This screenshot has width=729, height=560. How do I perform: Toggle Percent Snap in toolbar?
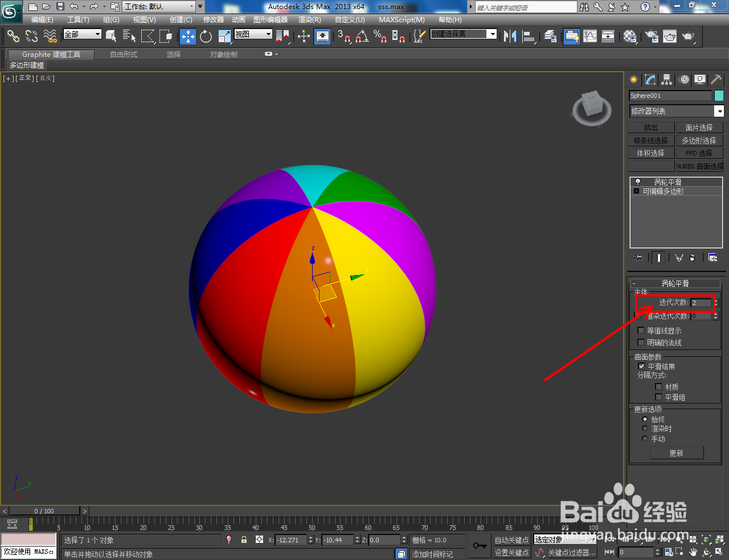[380, 36]
